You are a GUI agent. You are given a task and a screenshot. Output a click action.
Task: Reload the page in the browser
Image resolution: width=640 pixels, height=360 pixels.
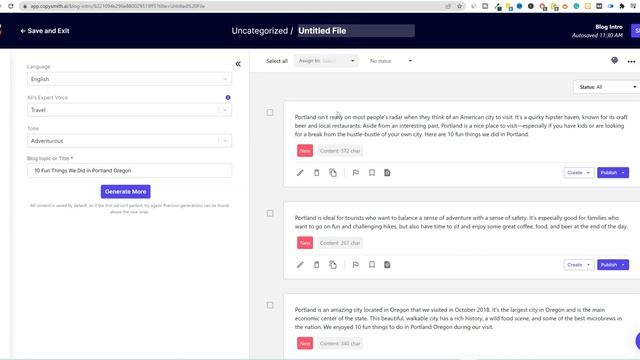pos(11,6)
